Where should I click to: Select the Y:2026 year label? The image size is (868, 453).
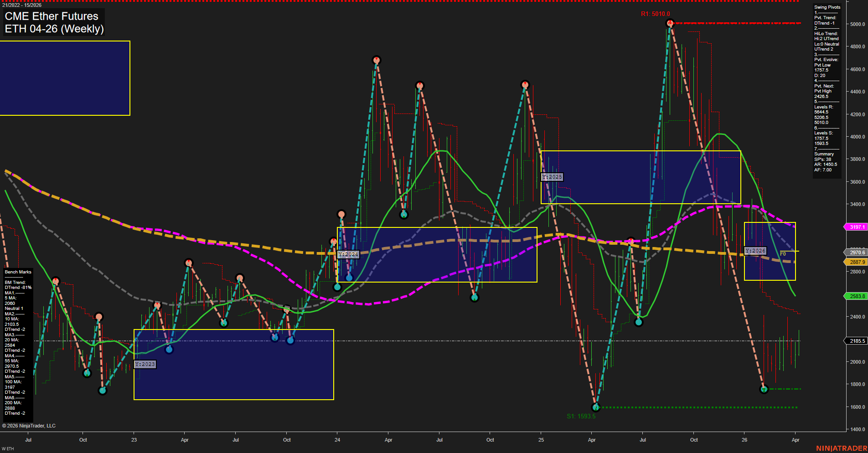point(755,250)
